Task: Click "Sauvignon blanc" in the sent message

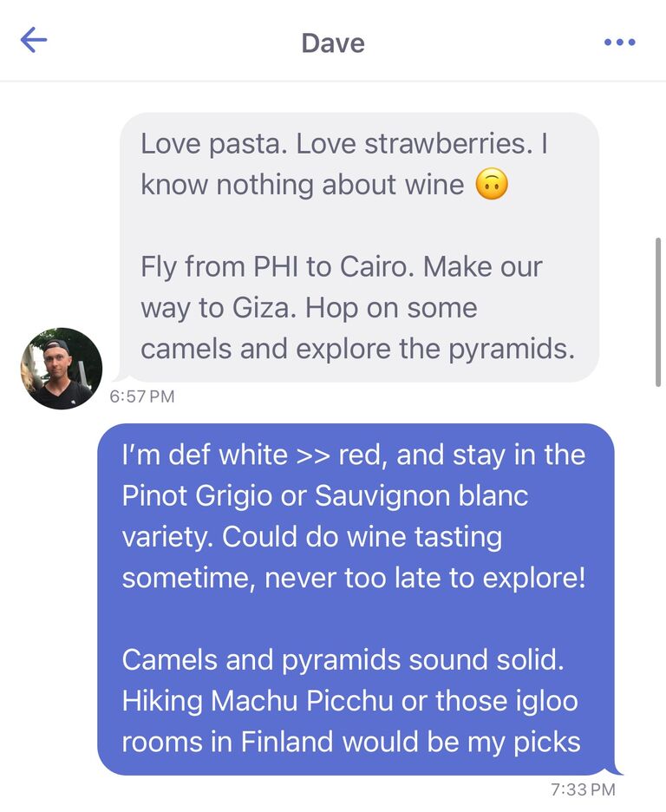Action: [x=421, y=495]
